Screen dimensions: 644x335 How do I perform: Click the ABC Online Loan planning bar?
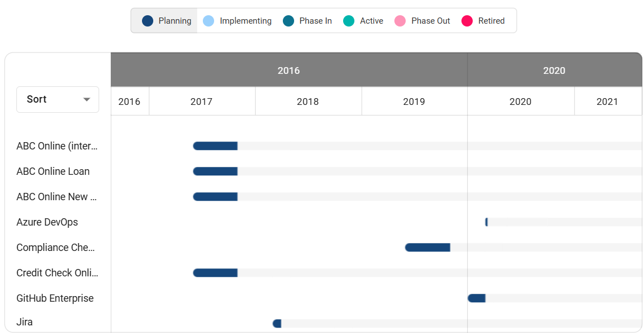[x=215, y=171]
